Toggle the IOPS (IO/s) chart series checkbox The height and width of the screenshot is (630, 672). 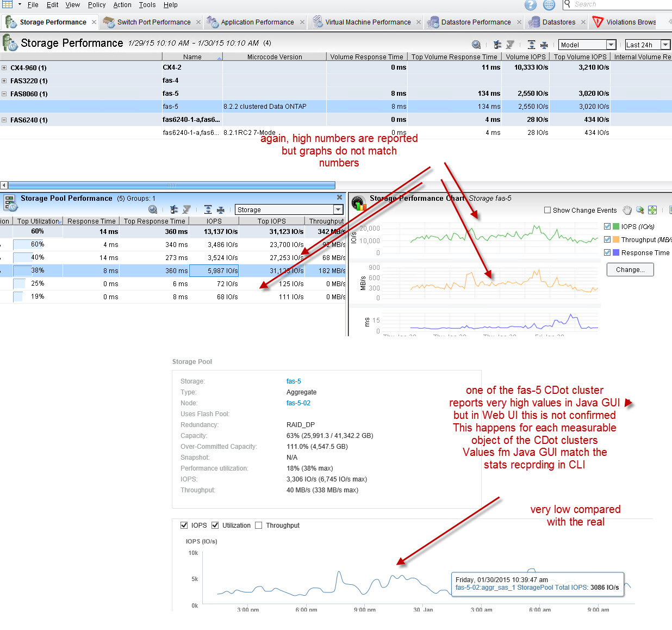(x=607, y=226)
